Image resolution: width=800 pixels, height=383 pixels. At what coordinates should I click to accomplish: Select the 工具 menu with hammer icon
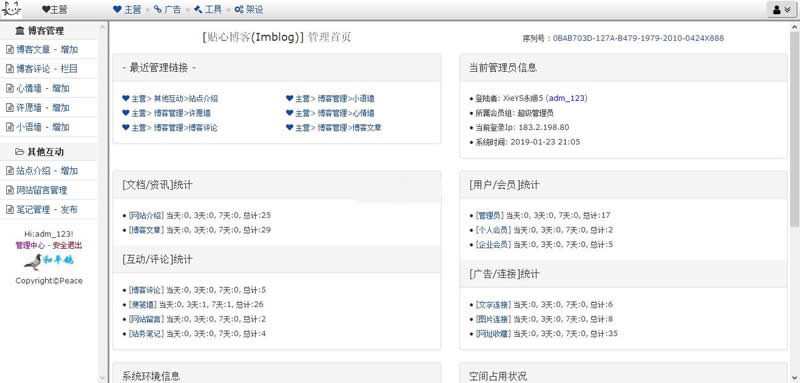pos(208,10)
